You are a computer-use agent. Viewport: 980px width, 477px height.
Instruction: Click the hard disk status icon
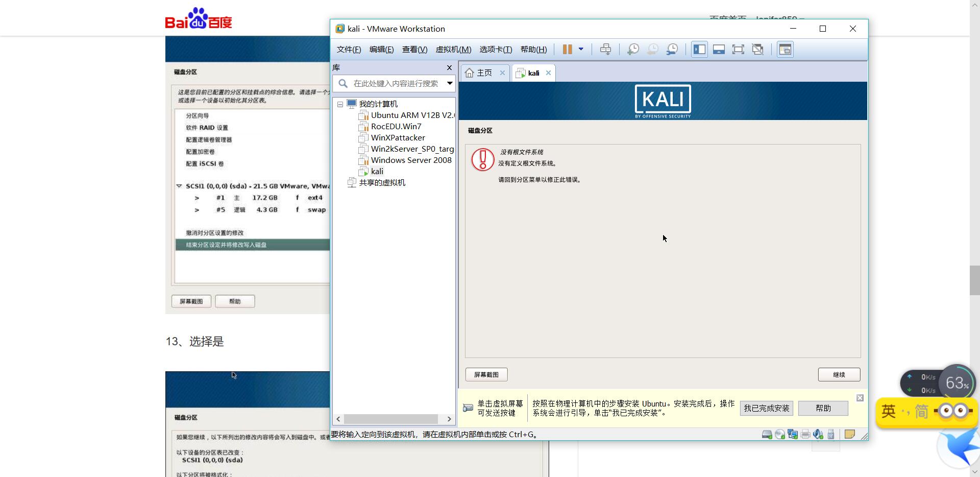767,435
